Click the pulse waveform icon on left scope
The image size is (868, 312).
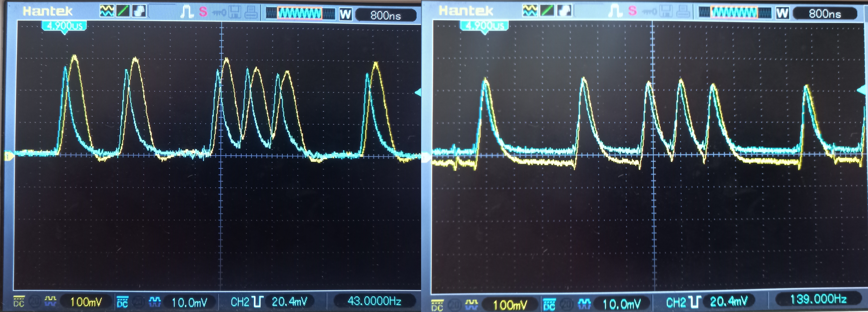(x=187, y=12)
